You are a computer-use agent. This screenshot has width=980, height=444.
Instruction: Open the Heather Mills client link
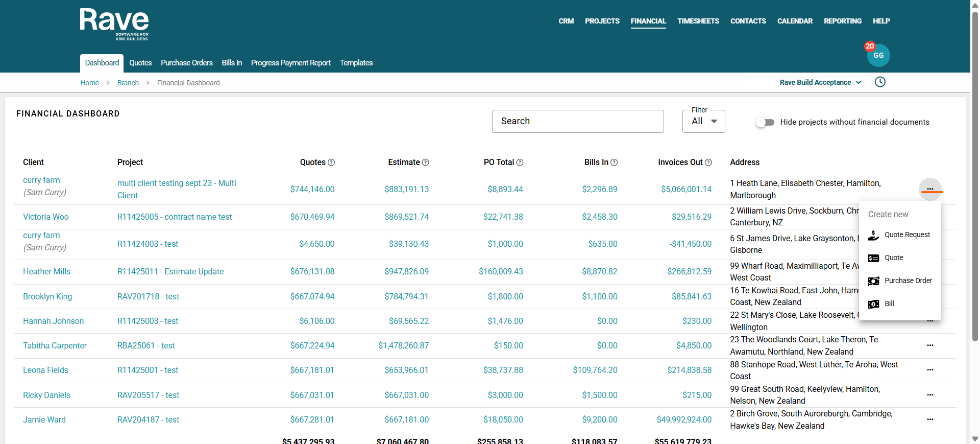(x=46, y=272)
